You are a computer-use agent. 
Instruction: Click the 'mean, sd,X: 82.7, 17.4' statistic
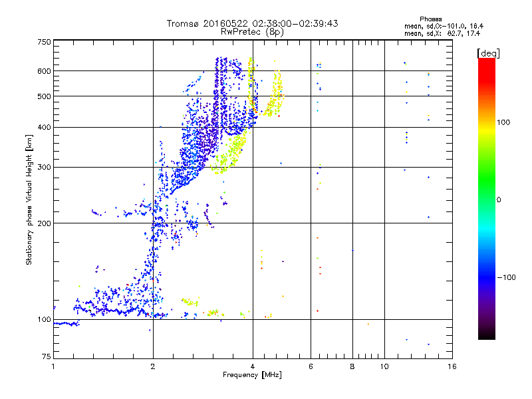pyautogui.click(x=442, y=34)
